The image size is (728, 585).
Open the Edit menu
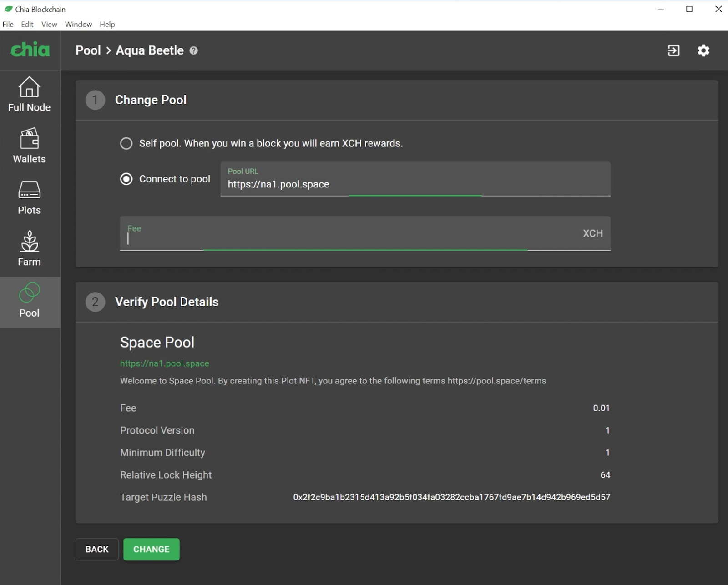(x=27, y=24)
